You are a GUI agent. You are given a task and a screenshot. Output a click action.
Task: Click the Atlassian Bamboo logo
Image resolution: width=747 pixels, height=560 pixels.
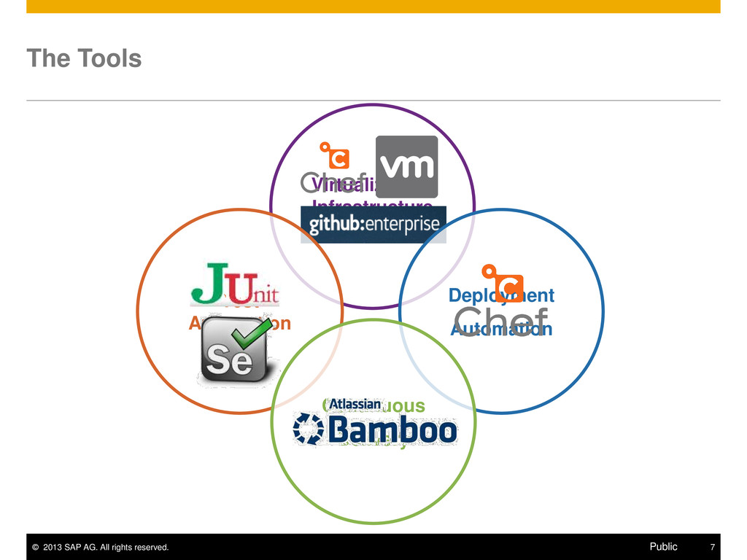[375, 422]
